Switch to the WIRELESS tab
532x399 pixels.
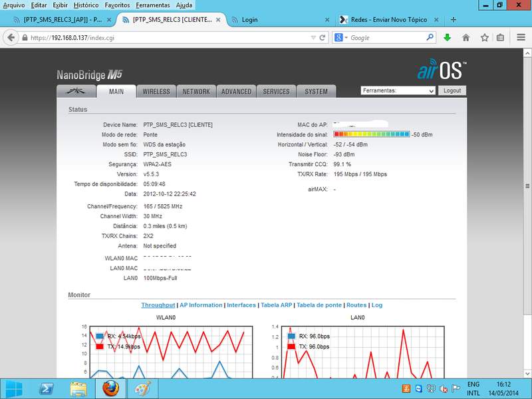click(156, 92)
